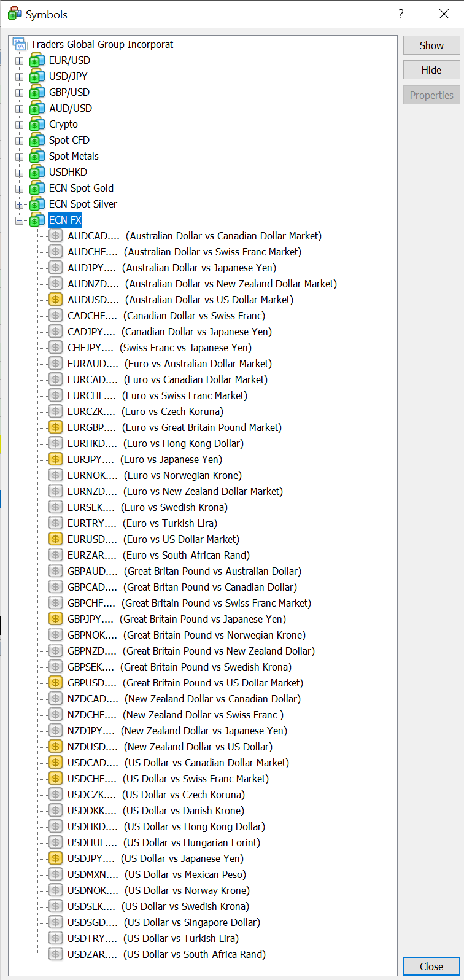Click the gold dollar icon beside AUDUSD
This screenshot has height=980, width=464.
[56, 300]
